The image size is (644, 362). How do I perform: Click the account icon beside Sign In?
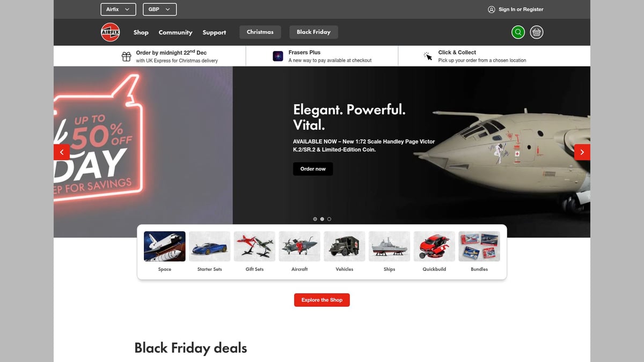[x=492, y=10]
